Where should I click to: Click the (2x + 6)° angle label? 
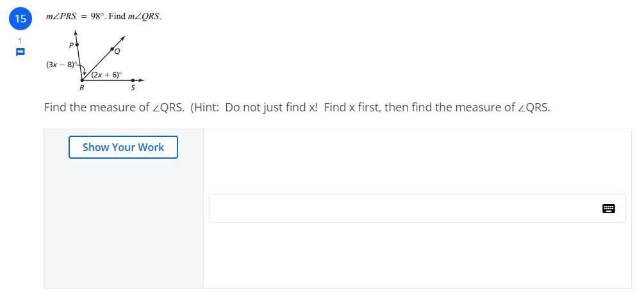tap(106, 74)
